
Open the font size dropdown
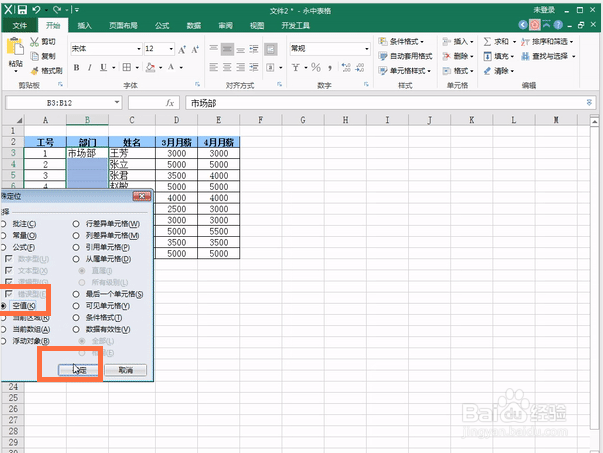point(171,49)
